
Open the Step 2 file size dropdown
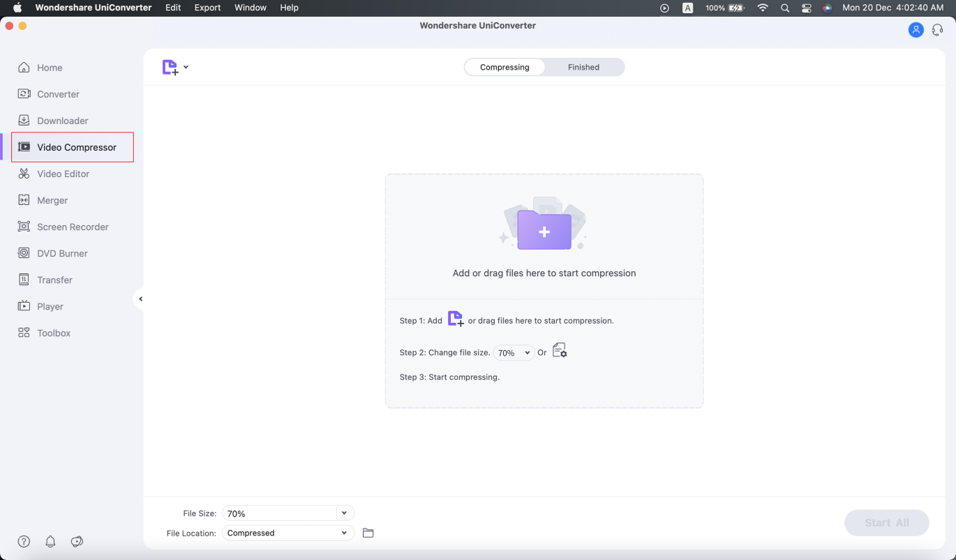pos(514,353)
